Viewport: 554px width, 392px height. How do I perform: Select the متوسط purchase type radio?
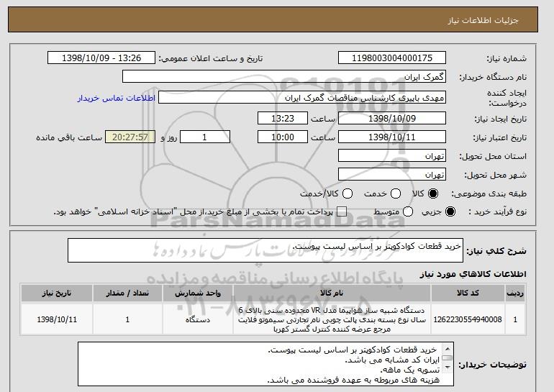408,211
